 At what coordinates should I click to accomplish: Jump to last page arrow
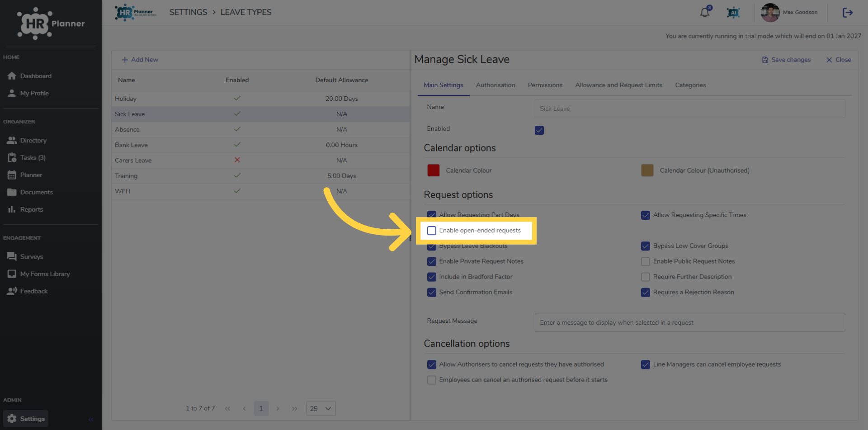(x=295, y=409)
